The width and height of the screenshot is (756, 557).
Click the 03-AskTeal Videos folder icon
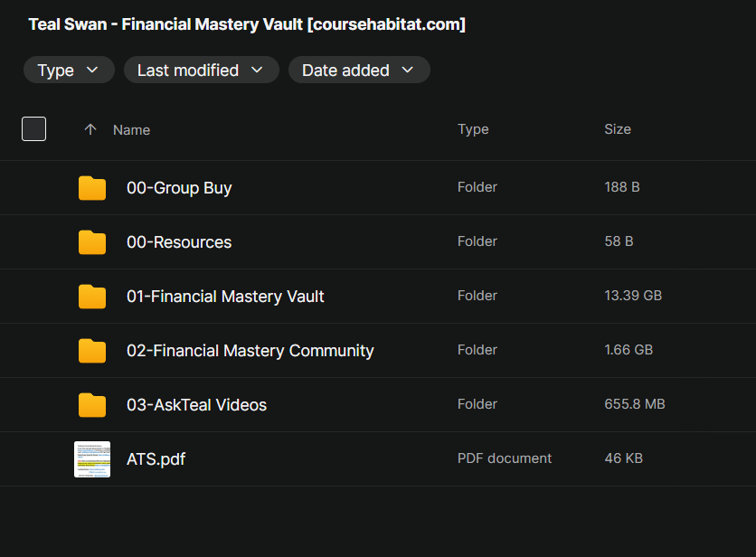(x=92, y=404)
